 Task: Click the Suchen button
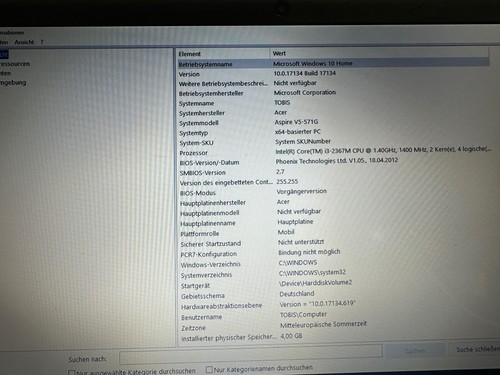pos(415,350)
